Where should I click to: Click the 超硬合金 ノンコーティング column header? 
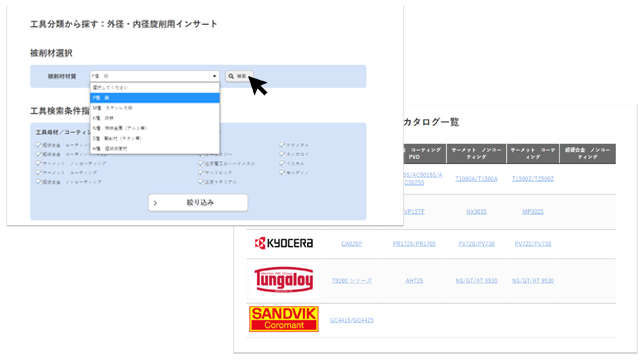coord(588,154)
